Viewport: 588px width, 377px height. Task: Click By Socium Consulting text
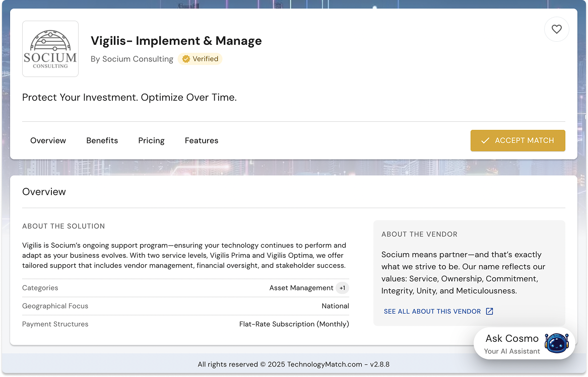point(132,59)
